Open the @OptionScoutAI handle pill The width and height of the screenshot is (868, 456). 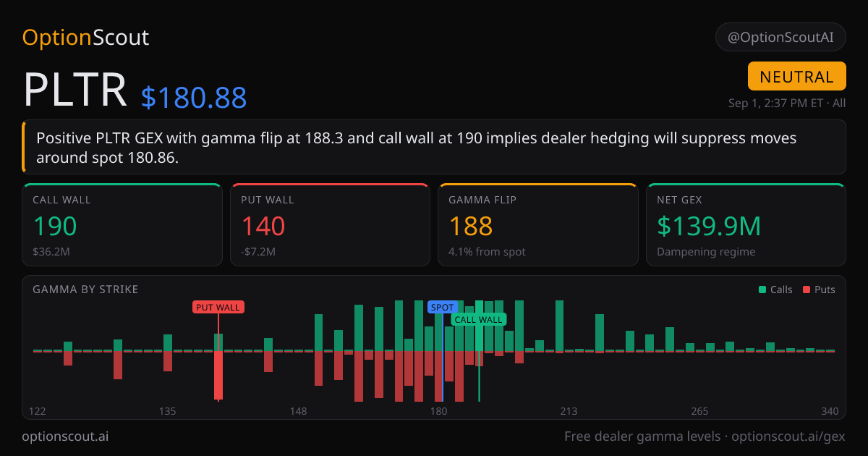780,37
